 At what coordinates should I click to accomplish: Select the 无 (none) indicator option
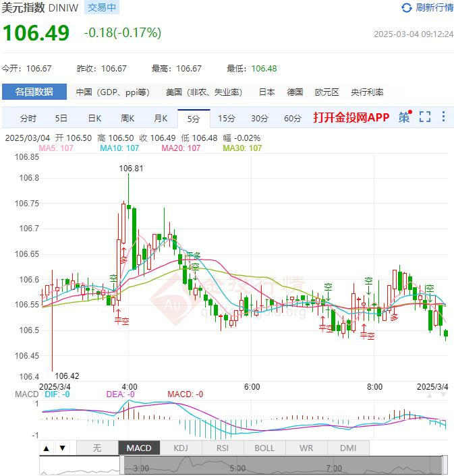(x=96, y=448)
